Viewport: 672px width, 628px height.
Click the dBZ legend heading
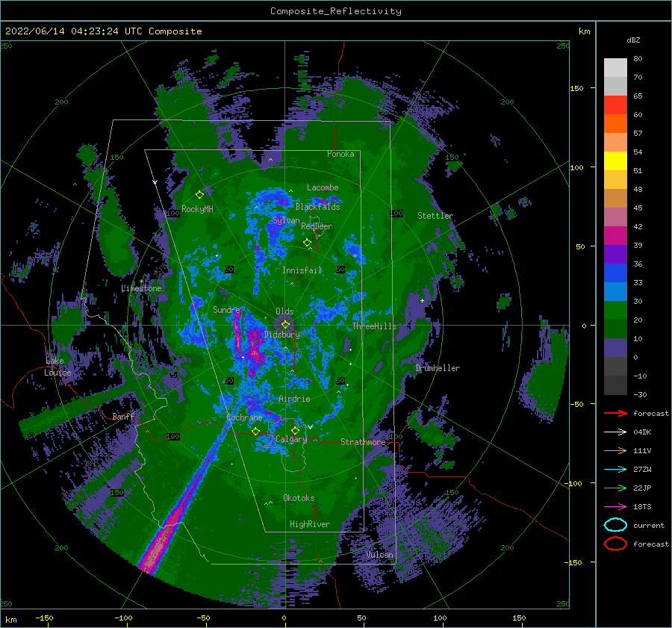(x=633, y=40)
